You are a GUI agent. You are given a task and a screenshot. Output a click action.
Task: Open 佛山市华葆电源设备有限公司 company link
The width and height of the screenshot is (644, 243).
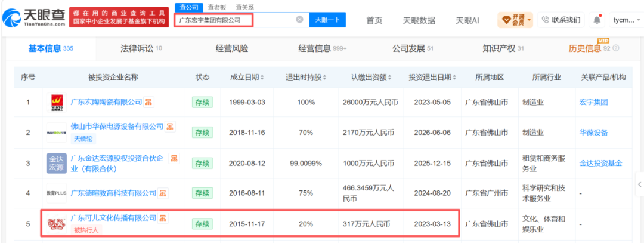pos(117,127)
